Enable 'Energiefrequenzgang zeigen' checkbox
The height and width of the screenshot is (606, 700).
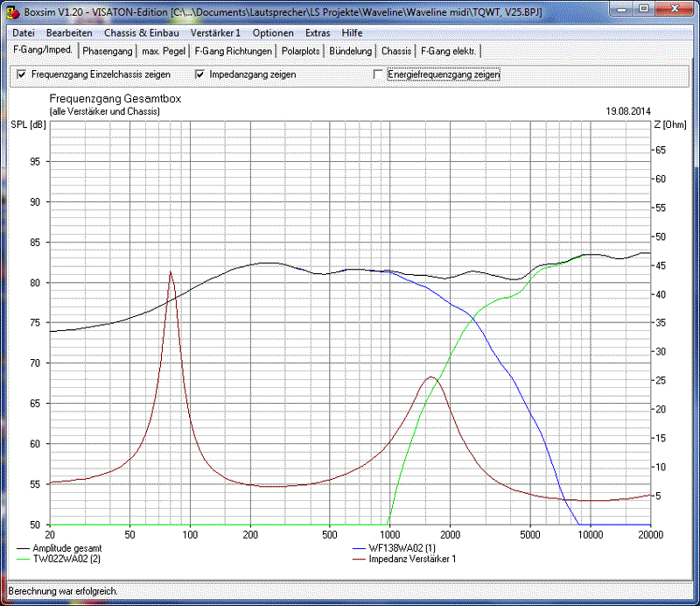tap(379, 75)
